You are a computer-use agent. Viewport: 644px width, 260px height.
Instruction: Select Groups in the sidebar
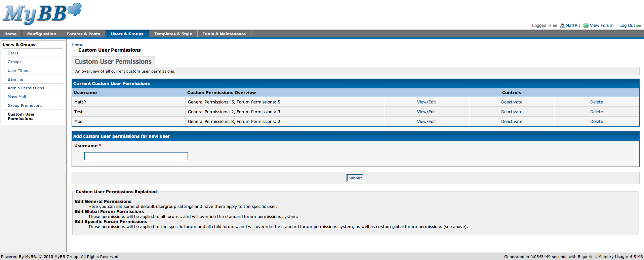coord(14,62)
